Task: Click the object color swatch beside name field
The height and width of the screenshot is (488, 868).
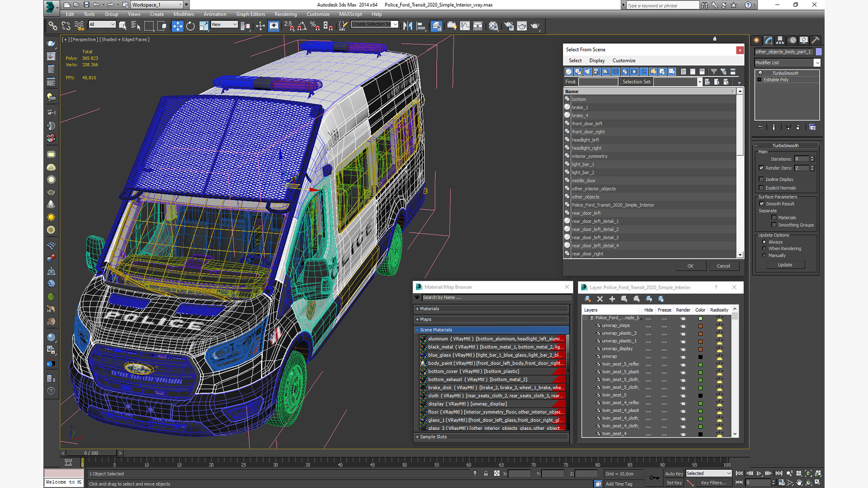Action: (819, 52)
